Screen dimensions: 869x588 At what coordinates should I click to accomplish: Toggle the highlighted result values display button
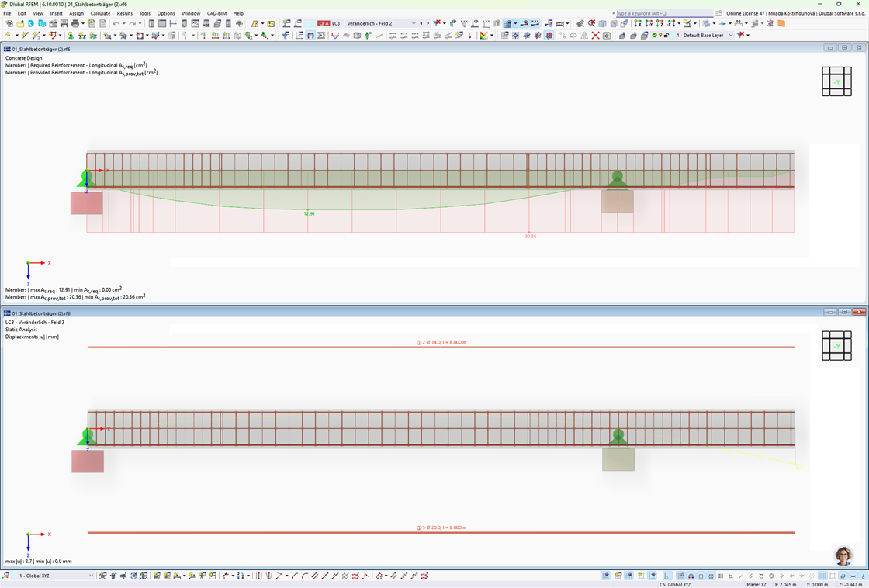[535, 23]
